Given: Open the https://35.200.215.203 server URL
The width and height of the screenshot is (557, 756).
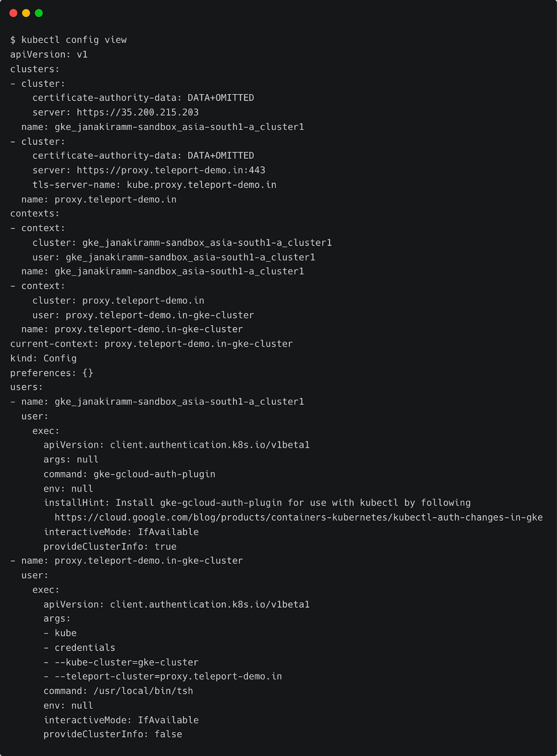Looking at the screenshot, I should point(137,112).
